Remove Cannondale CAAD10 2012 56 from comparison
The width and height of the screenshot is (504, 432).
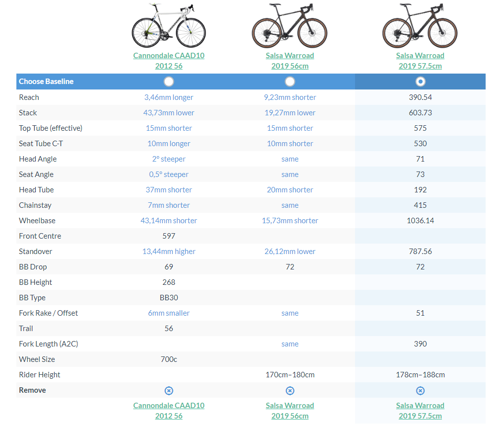[169, 390]
